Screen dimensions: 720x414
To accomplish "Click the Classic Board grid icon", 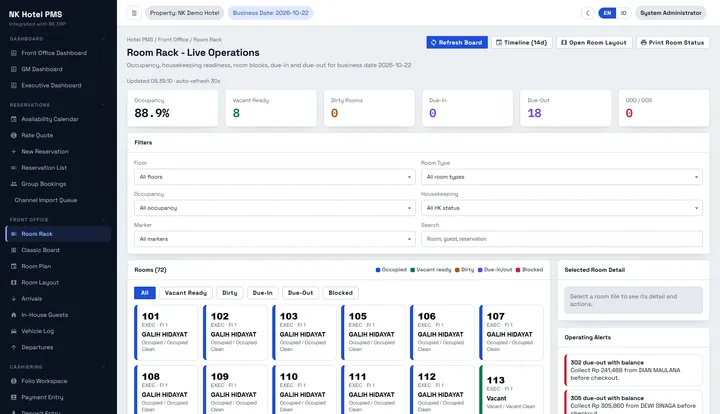I will click(14, 250).
